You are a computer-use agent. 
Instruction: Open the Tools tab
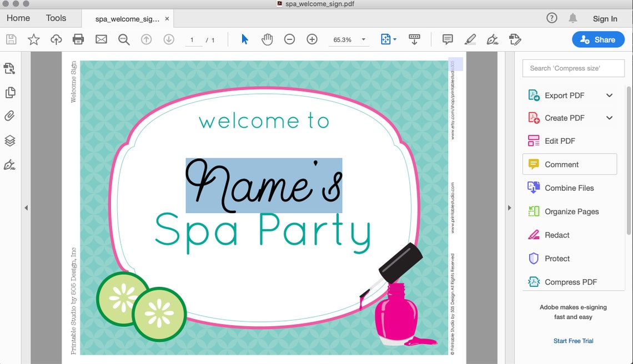tap(56, 18)
